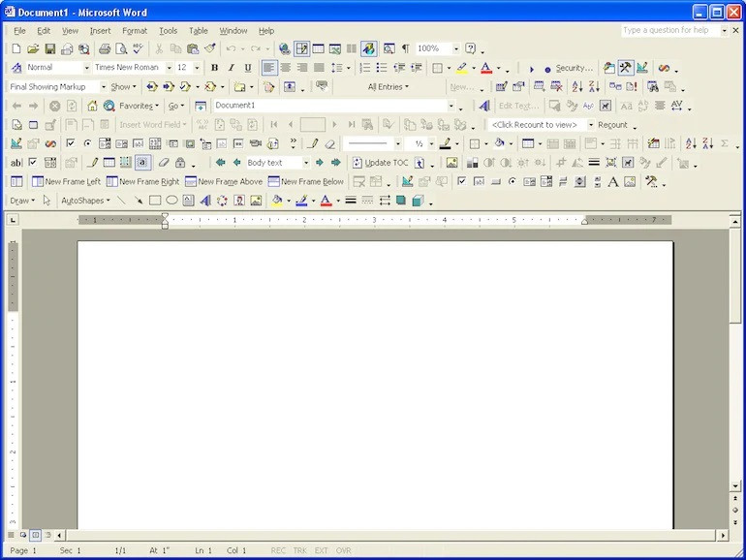
Task: Click the Italic formatting icon
Action: pyautogui.click(x=232, y=68)
